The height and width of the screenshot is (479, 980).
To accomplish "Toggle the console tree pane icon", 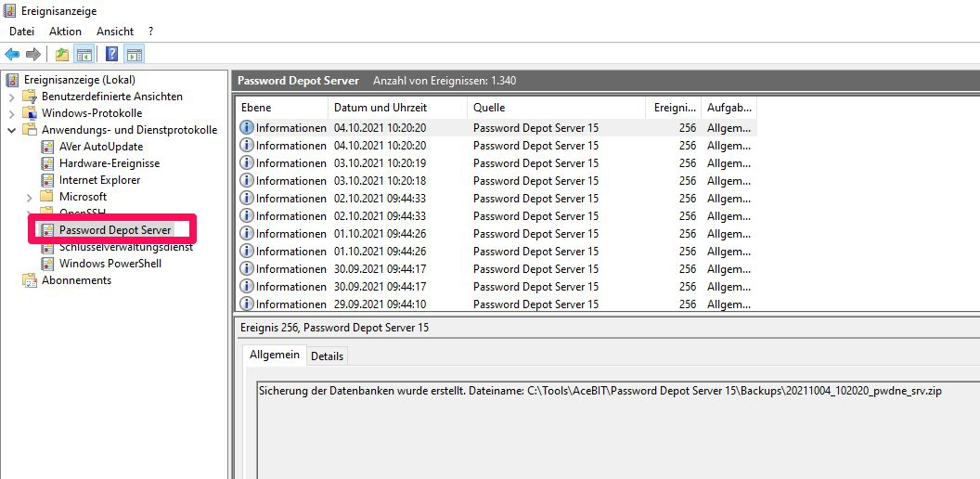I will (x=84, y=55).
